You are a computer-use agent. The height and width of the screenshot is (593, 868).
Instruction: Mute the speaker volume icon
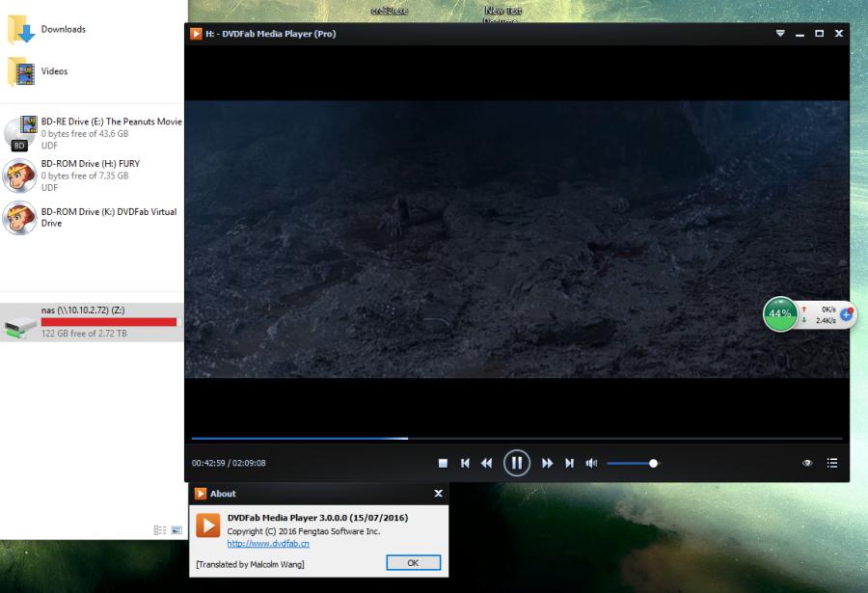point(591,463)
